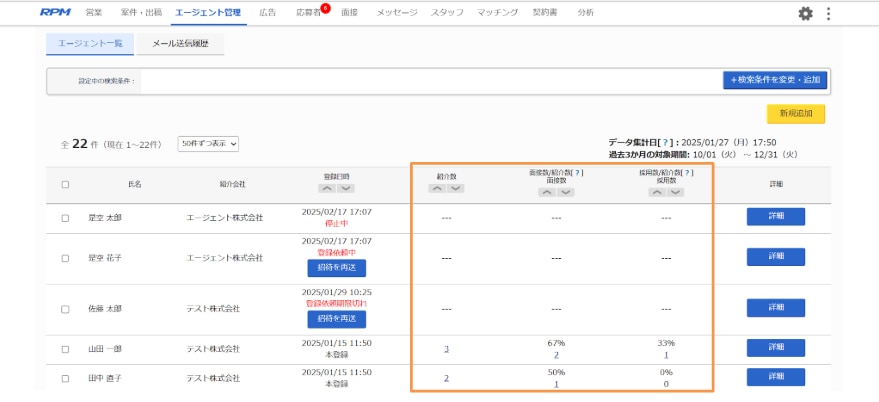Sort 登録日時 descending with down arrow

tap(346, 188)
